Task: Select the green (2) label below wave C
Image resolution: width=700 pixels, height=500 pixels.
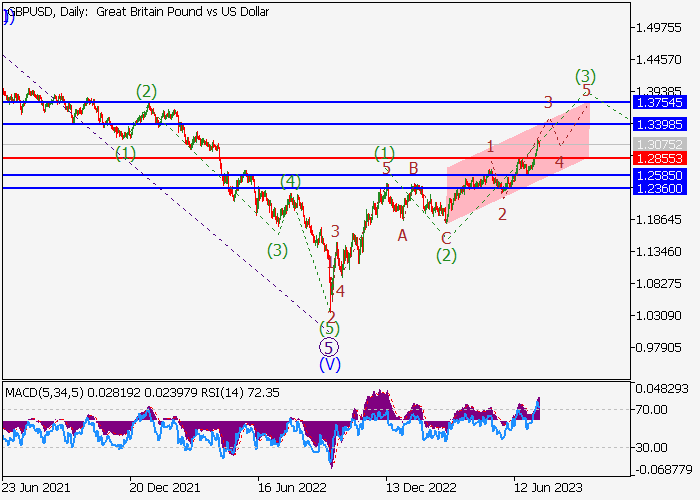Action: coord(446,255)
